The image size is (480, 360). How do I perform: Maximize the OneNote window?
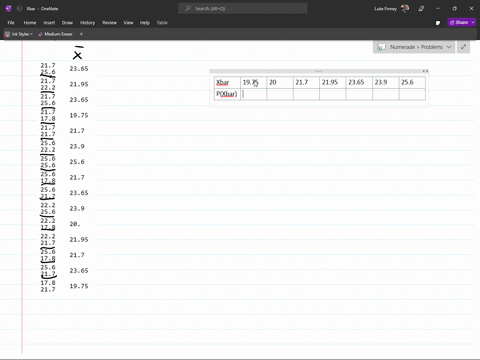[x=454, y=9]
